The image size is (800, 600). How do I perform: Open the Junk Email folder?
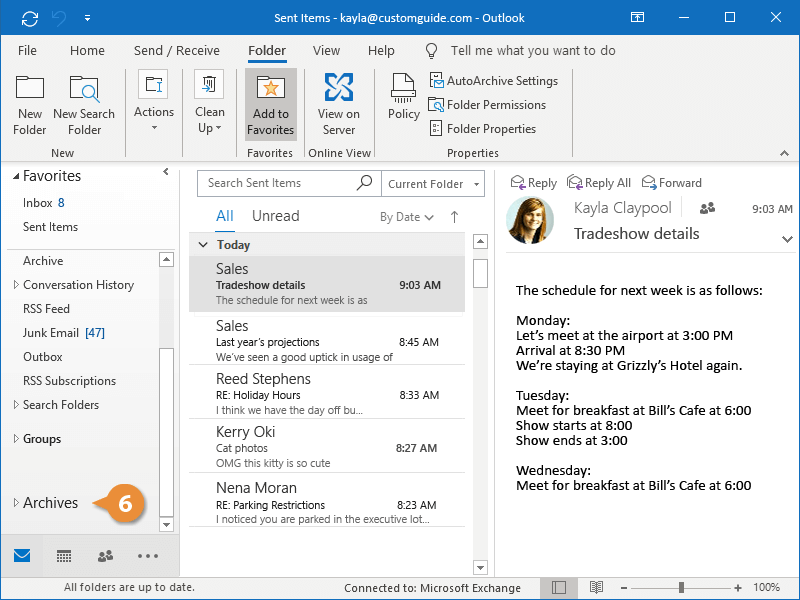coord(63,333)
